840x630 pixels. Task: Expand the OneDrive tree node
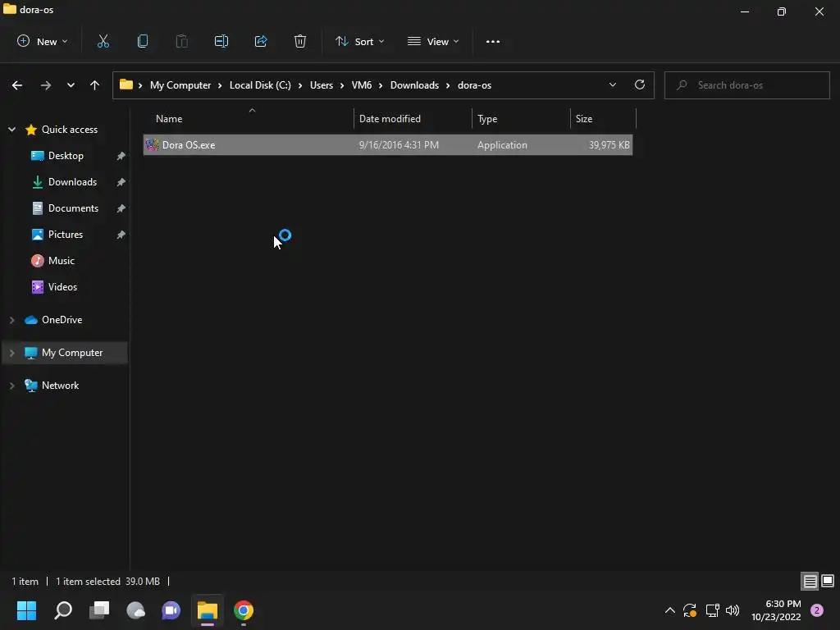tap(11, 320)
